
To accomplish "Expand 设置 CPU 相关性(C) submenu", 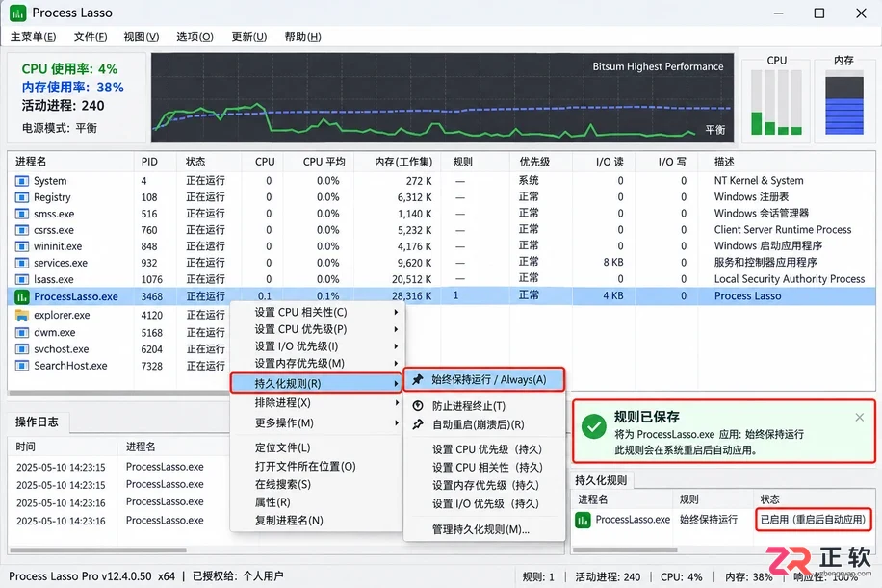I will point(396,312).
